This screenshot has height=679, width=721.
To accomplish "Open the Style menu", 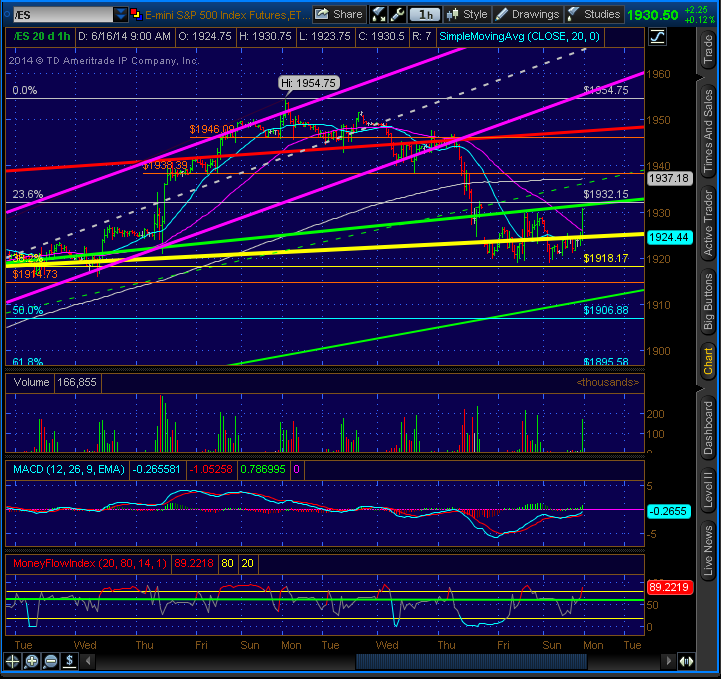I will click(x=467, y=14).
